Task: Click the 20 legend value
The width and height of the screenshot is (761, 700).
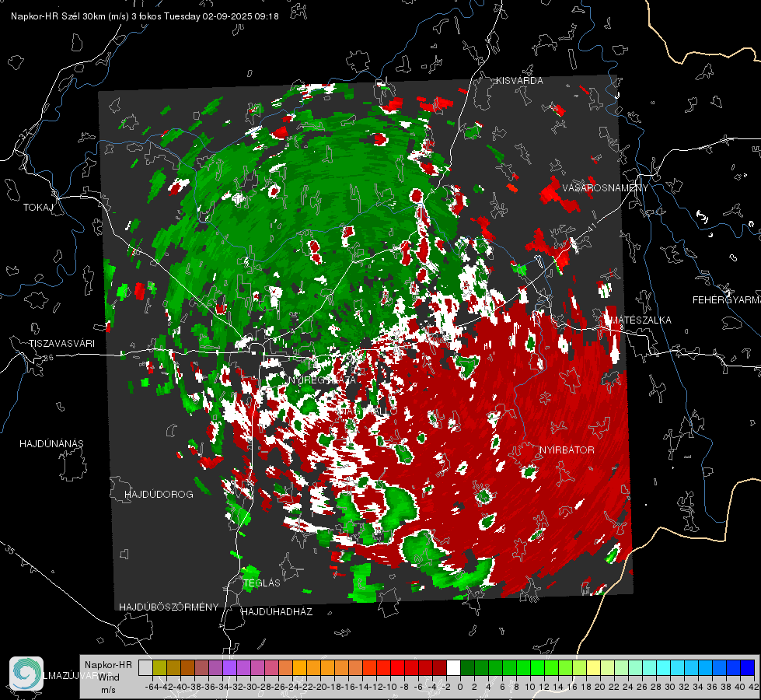Action: (x=600, y=687)
